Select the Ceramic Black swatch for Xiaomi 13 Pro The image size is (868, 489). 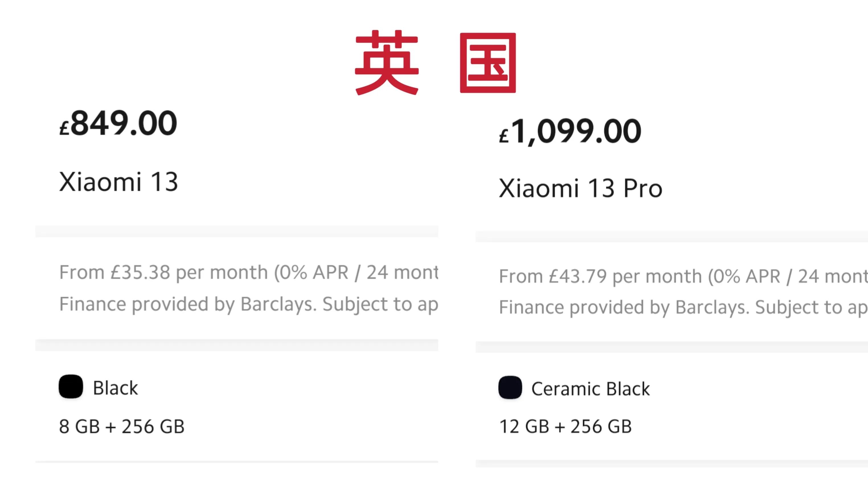tap(510, 388)
